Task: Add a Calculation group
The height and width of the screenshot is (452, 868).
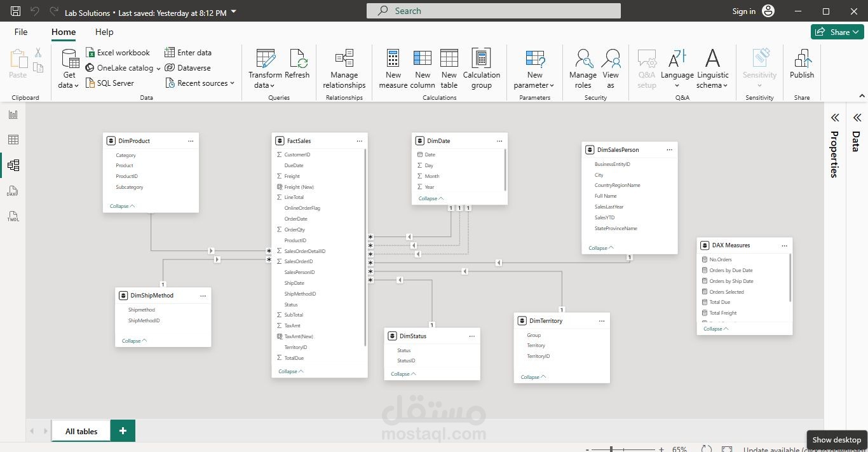Action: click(482, 69)
